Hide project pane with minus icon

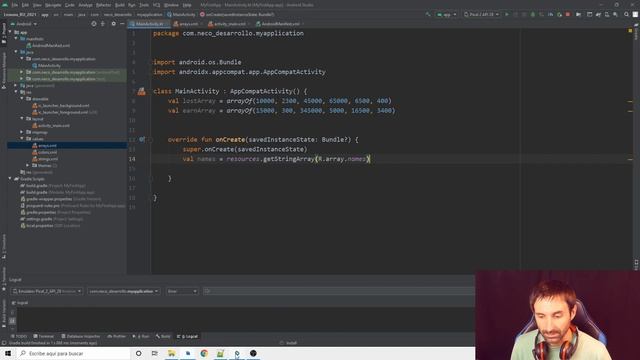(122, 24)
